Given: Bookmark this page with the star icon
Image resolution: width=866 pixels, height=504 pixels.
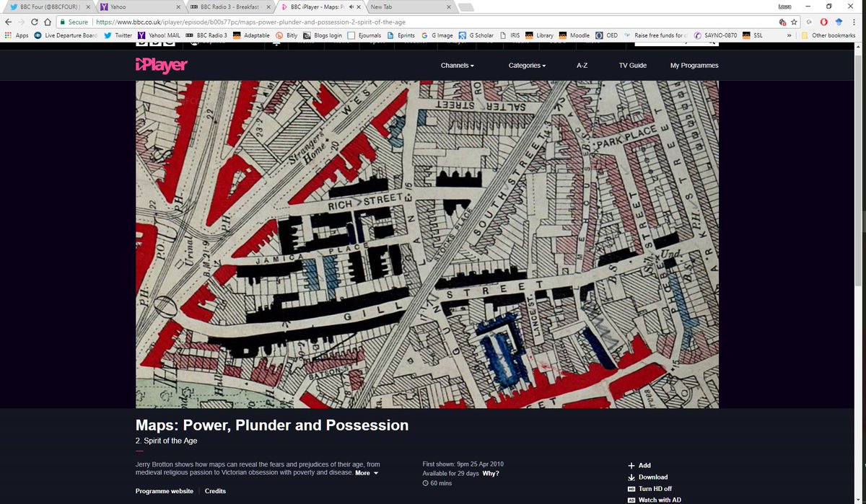Looking at the screenshot, I should click(794, 22).
